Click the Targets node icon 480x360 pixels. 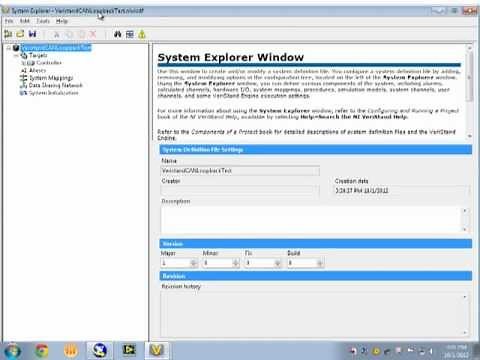(x=24, y=55)
